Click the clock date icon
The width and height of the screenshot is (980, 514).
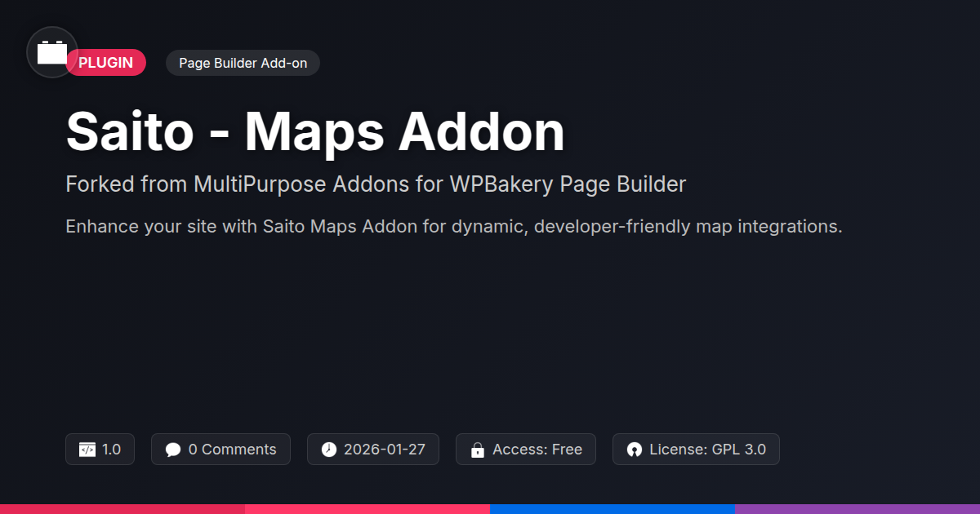tap(329, 450)
